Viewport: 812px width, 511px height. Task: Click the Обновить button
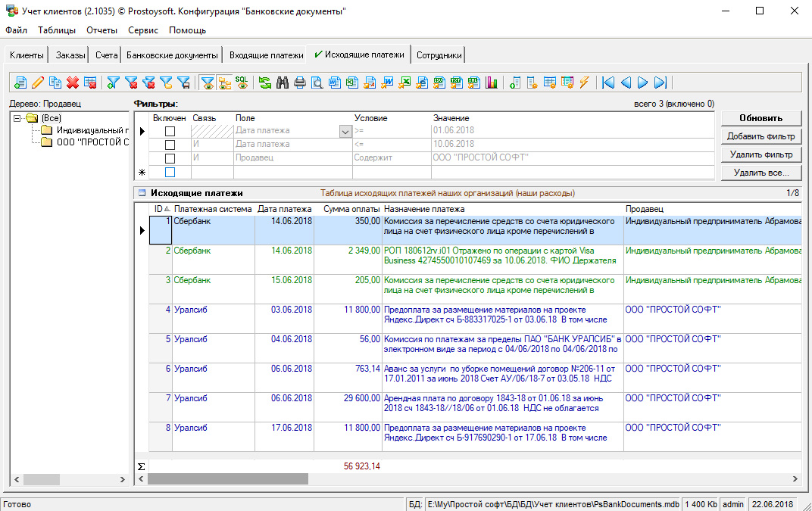760,118
